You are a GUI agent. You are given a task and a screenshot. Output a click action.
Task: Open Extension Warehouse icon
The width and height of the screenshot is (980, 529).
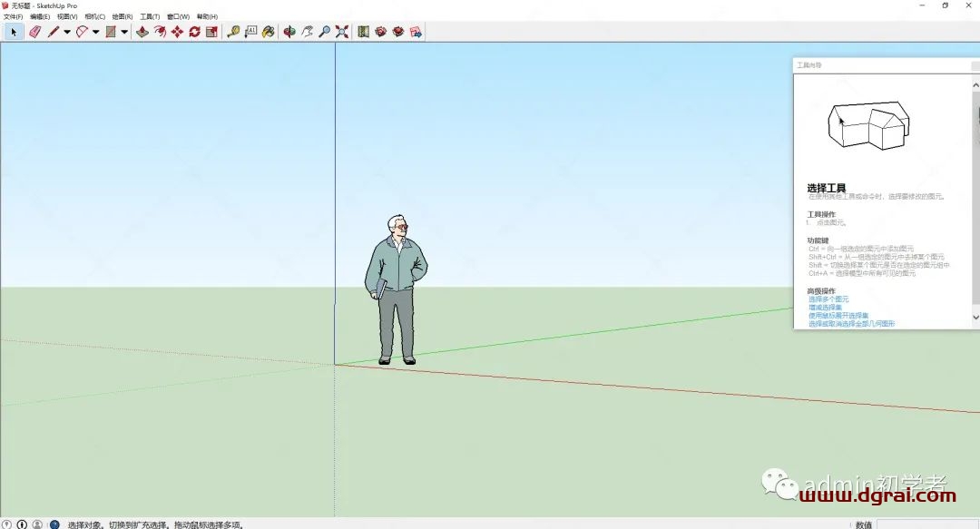398,32
